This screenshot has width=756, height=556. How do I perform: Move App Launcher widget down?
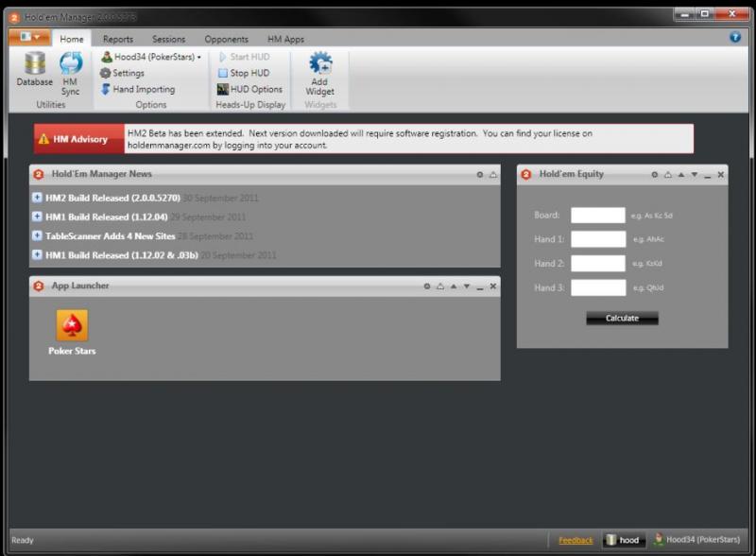(467, 287)
